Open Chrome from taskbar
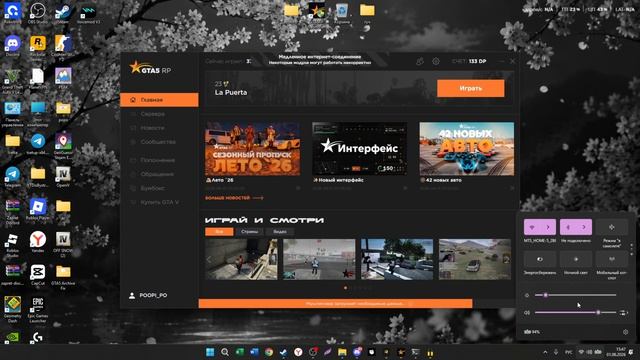The height and width of the screenshot is (360, 640). 269,352
